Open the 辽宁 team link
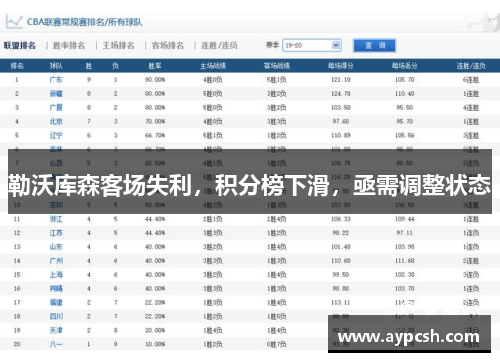 point(56,135)
